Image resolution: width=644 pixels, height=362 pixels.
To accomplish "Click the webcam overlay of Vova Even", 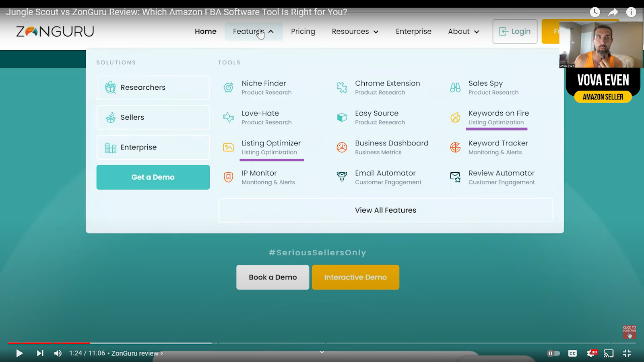I will pyautogui.click(x=601, y=45).
